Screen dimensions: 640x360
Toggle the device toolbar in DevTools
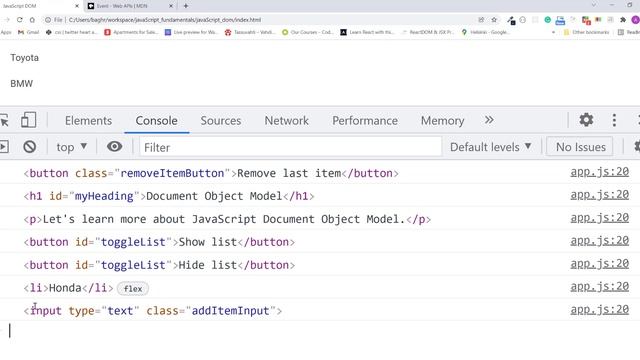pos(28,120)
